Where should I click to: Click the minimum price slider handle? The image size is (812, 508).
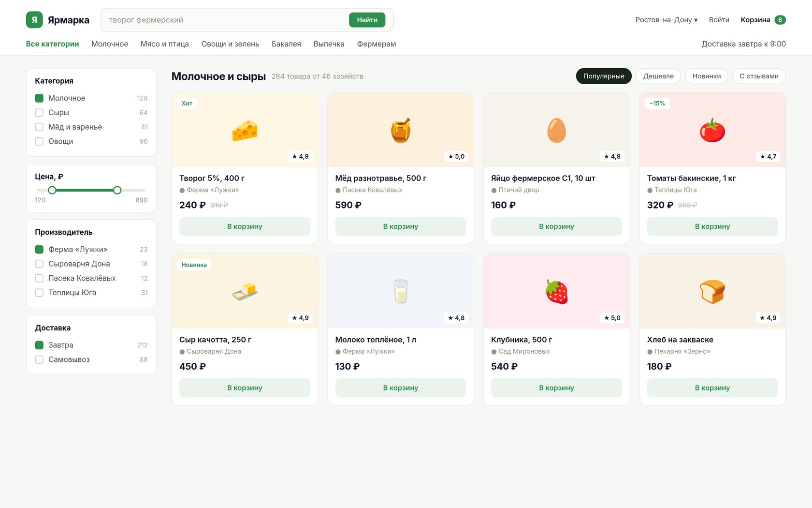click(52, 190)
